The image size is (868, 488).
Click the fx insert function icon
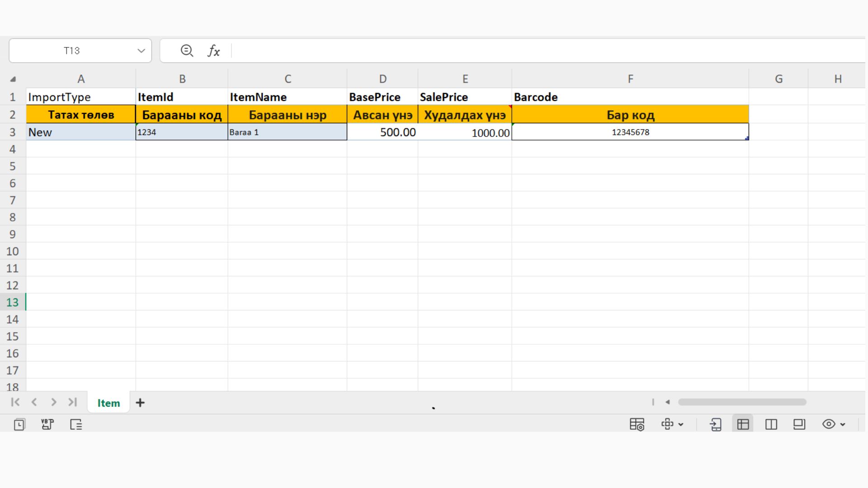(213, 51)
